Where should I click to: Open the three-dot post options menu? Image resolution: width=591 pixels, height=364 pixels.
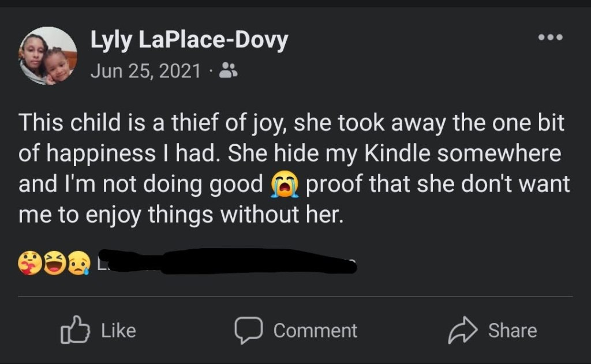coord(549,37)
